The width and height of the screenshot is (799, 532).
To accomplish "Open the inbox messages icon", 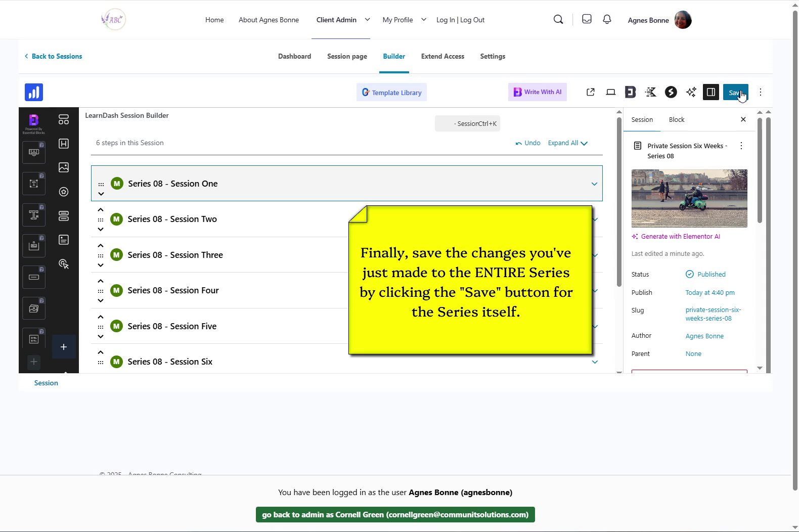I will coord(587,20).
